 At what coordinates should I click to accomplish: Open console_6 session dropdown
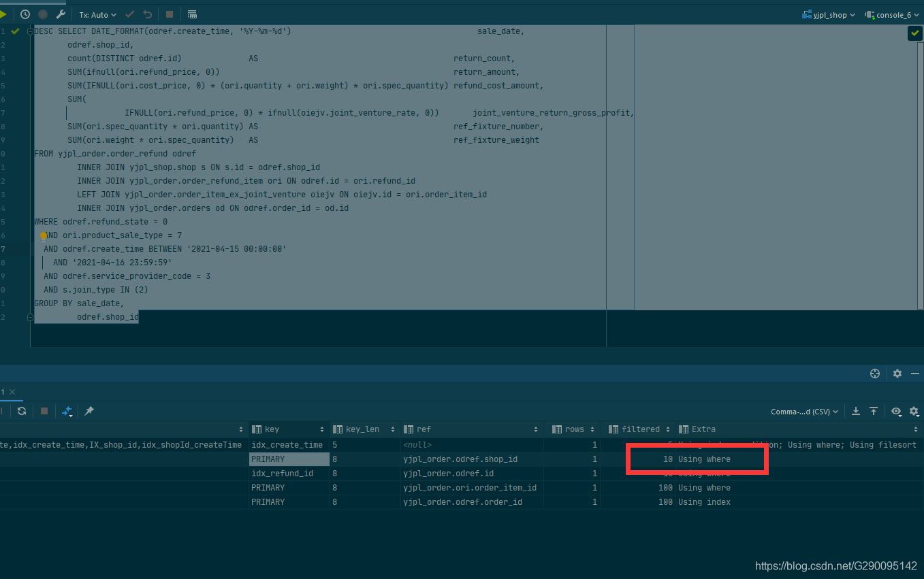(x=892, y=14)
